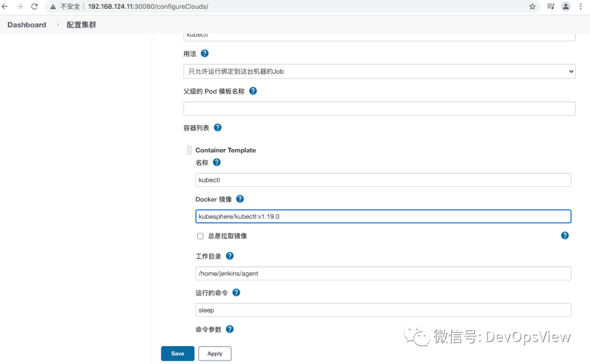
Task: Click the Apply button
Action: point(215,354)
